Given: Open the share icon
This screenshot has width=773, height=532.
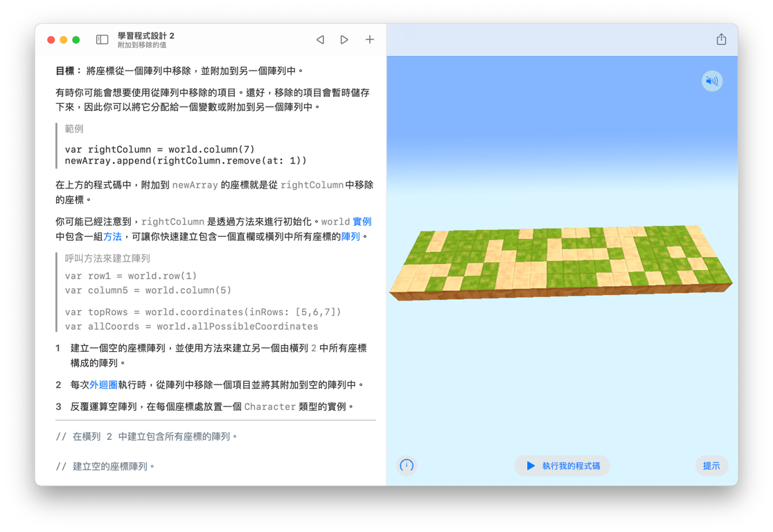Looking at the screenshot, I should click(x=721, y=39).
